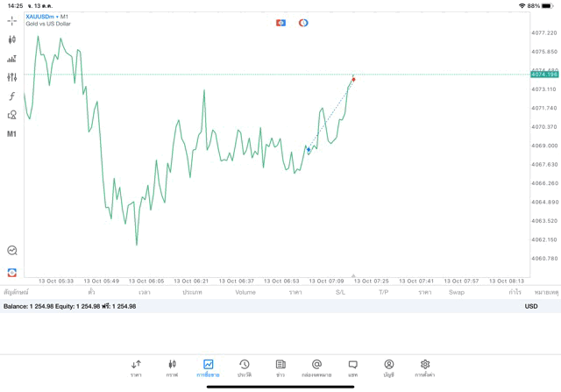Switch to the ราคา quotes tab
The image size is (561, 392).
coord(136,367)
